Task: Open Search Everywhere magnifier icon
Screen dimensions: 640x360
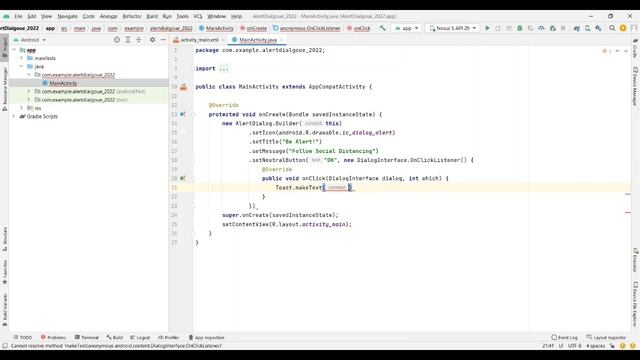Action: click(612, 28)
